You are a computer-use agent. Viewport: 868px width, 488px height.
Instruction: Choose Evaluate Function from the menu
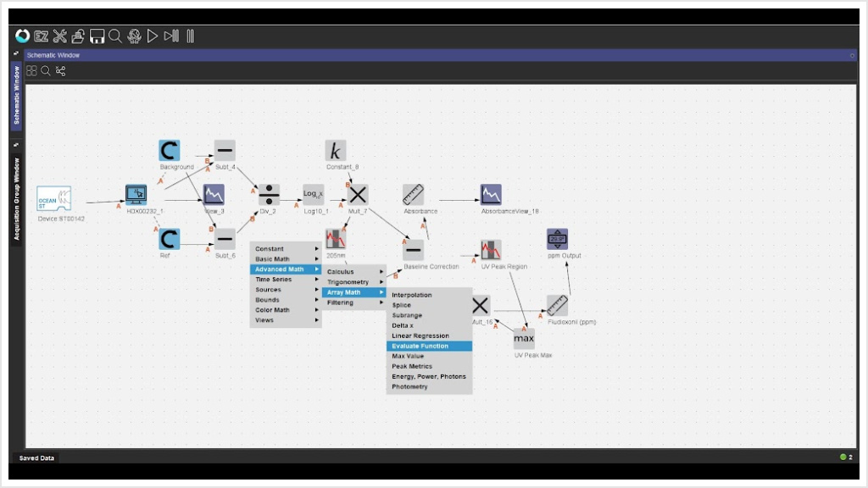[429, 346]
